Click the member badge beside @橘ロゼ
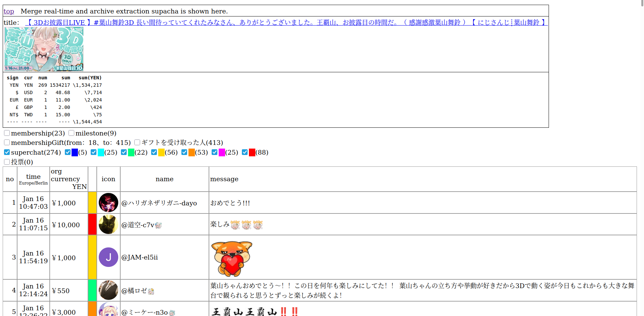 point(151,291)
